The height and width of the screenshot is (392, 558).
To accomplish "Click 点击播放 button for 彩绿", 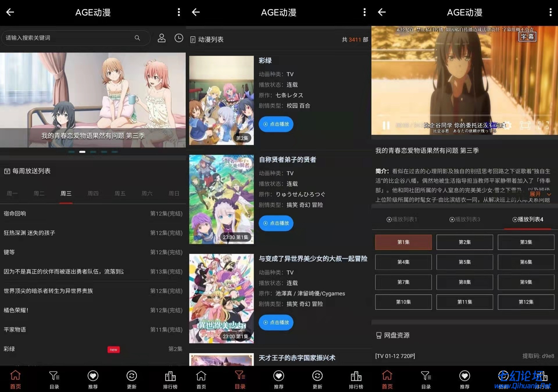I will pyautogui.click(x=276, y=124).
